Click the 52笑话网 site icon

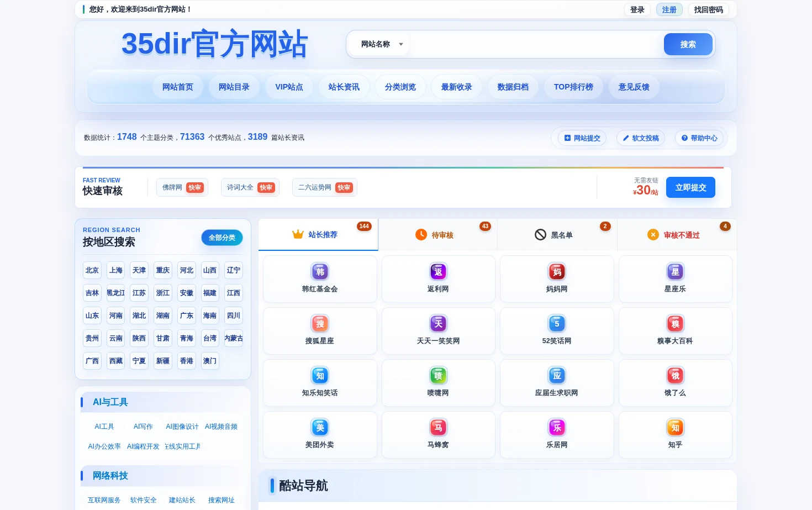click(557, 323)
